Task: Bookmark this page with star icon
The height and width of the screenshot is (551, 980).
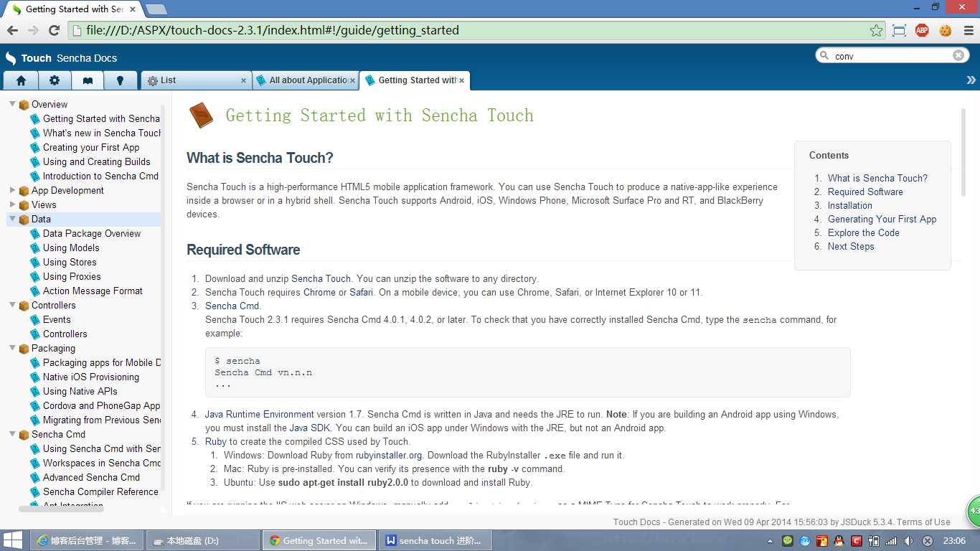Action: tap(876, 30)
